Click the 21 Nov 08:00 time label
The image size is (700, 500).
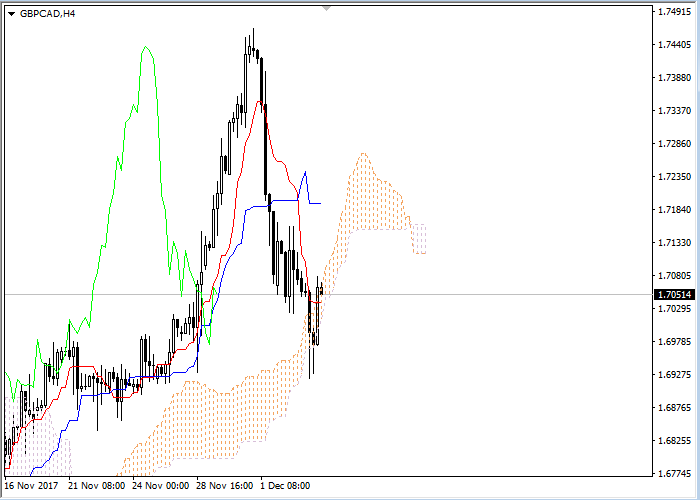pyautogui.click(x=97, y=486)
